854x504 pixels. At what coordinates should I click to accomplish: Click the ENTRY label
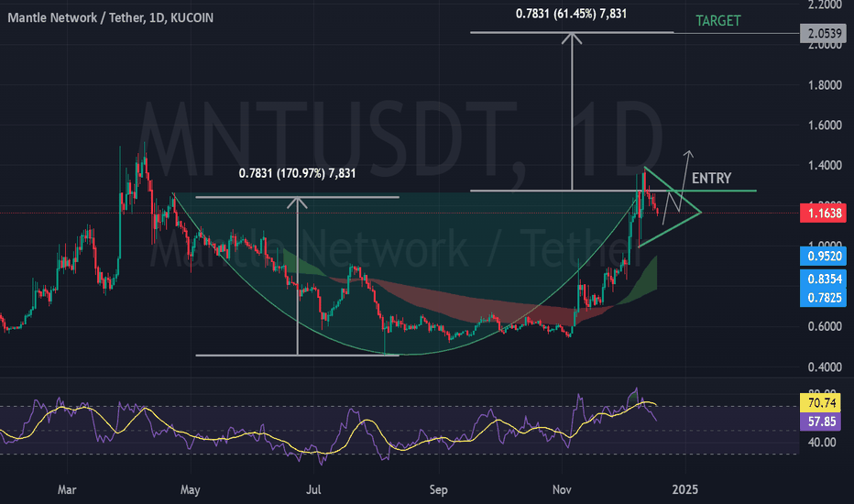(x=711, y=178)
